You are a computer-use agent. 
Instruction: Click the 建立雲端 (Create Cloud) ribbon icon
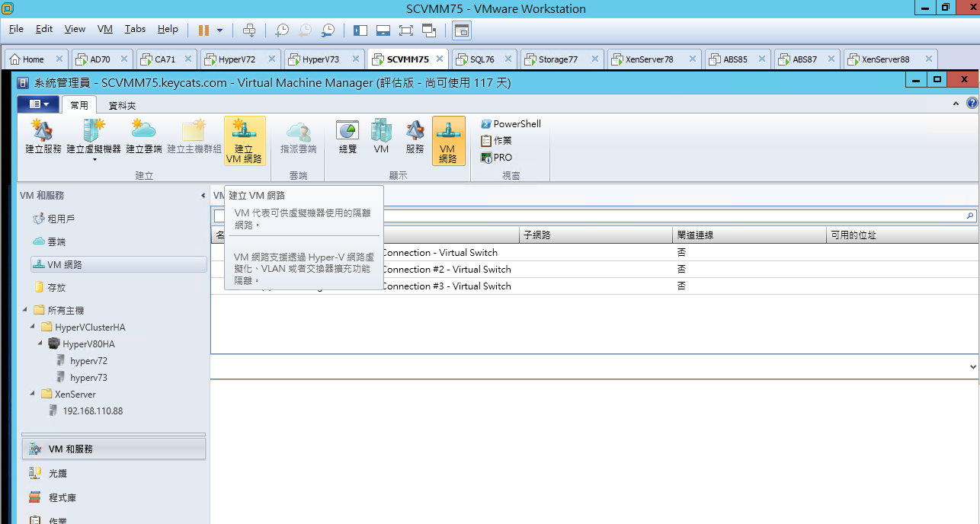pos(144,137)
